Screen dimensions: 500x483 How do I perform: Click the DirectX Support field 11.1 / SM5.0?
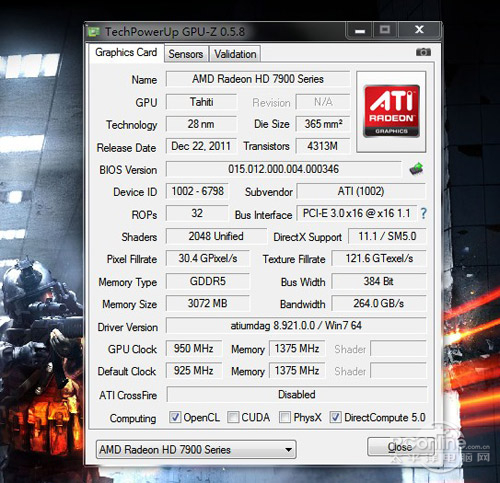[387, 236]
